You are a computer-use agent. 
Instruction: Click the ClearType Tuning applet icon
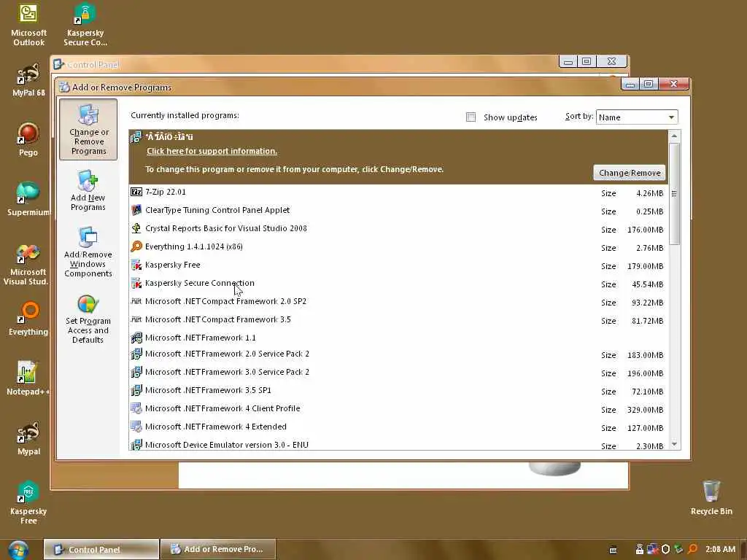pyautogui.click(x=136, y=210)
